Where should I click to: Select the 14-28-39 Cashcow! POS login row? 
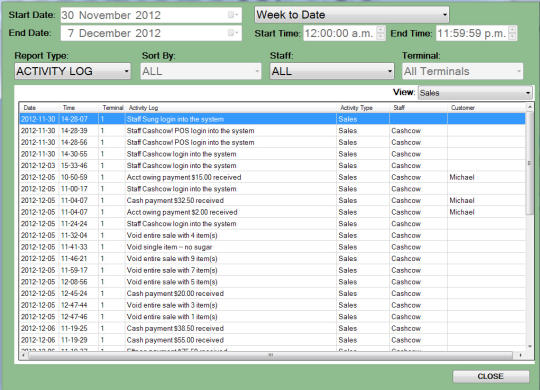click(x=272, y=131)
